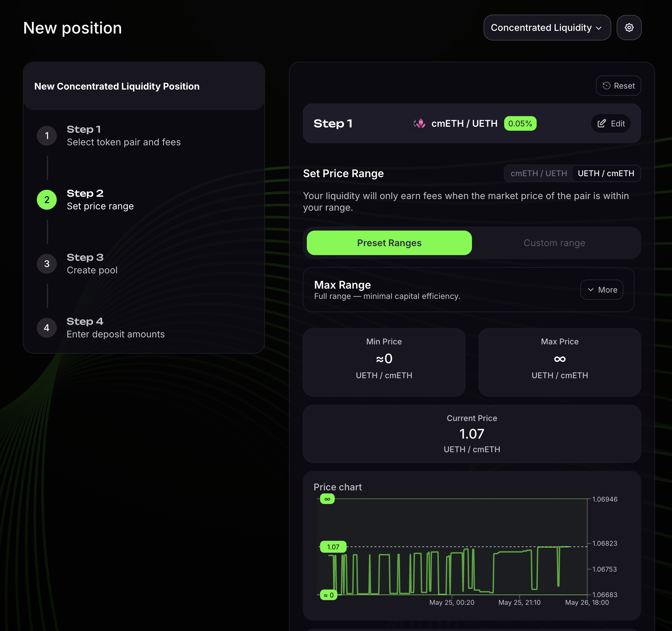Screen dimensions: 672x631
Task: Click the step 1 circle indicator
Action: click(47, 136)
